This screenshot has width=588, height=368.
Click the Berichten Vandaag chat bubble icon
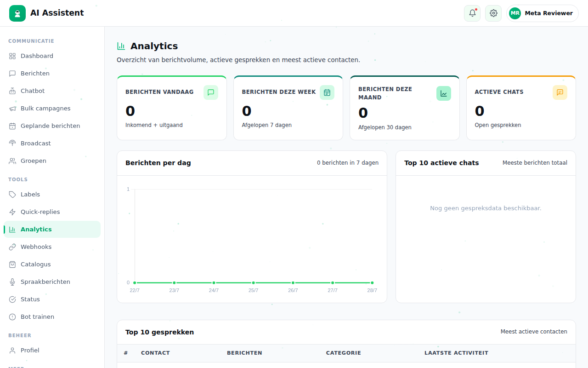211,92
